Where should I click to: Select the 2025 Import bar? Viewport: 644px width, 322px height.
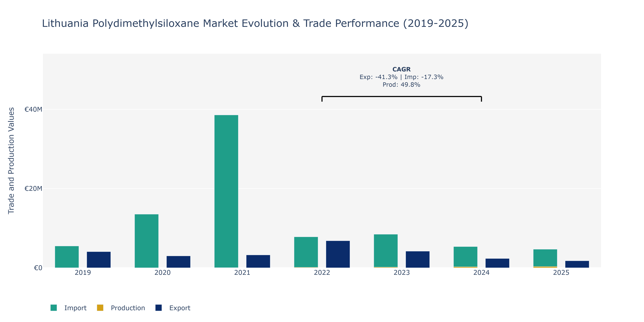(545, 258)
